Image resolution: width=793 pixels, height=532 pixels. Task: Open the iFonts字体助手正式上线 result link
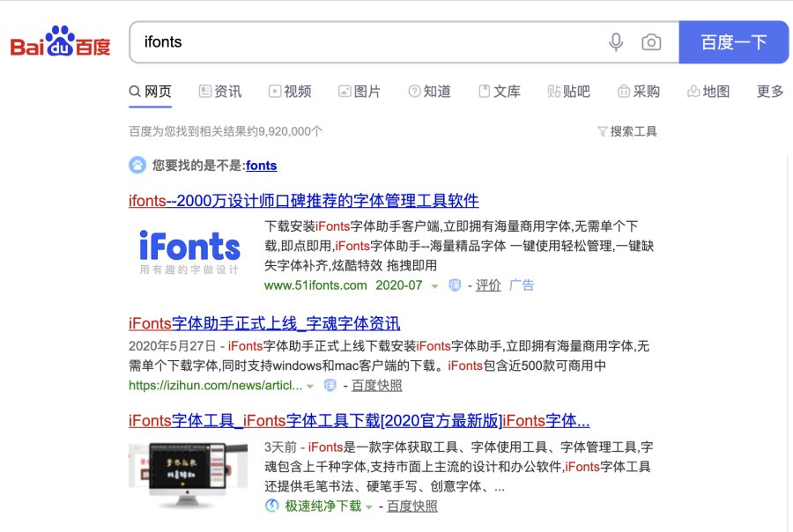pyautogui.click(x=264, y=323)
